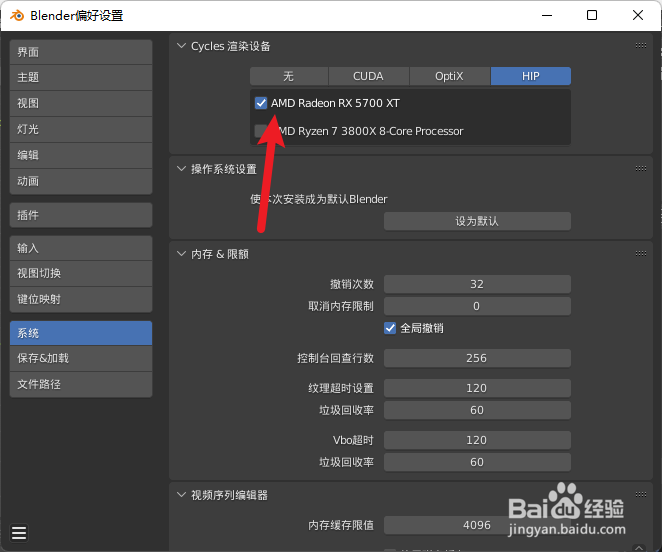Collapse the 操作系统设置 panel
This screenshot has height=552, width=662.
182,169
